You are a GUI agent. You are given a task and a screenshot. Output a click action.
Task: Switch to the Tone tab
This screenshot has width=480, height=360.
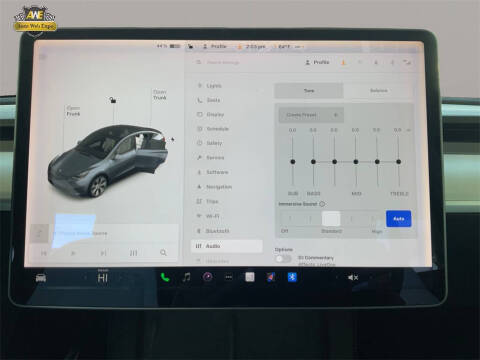[309, 91]
